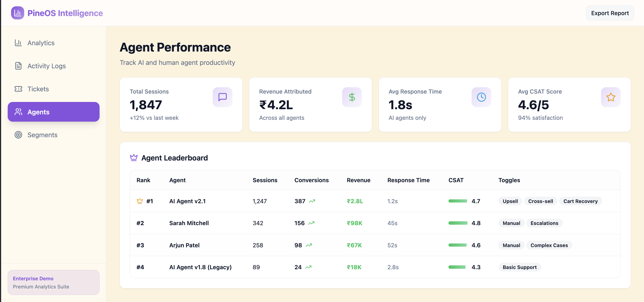Open the Tickets page

pyautogui.click(x=53, y=89)
